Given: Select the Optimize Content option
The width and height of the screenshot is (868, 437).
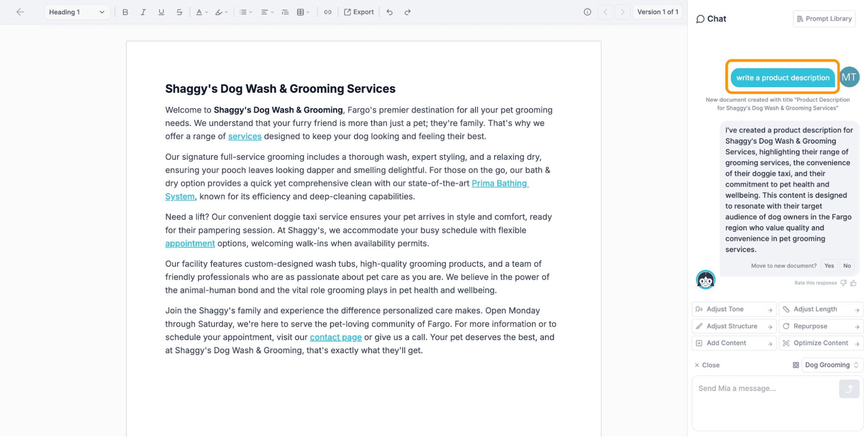Looking at the screenshot, I should pos(821,343).
